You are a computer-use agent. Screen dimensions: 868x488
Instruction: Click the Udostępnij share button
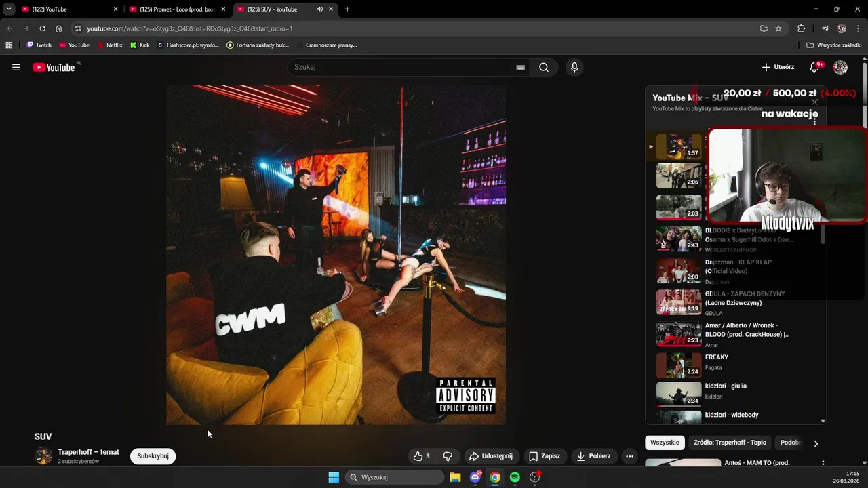point(491,456)
